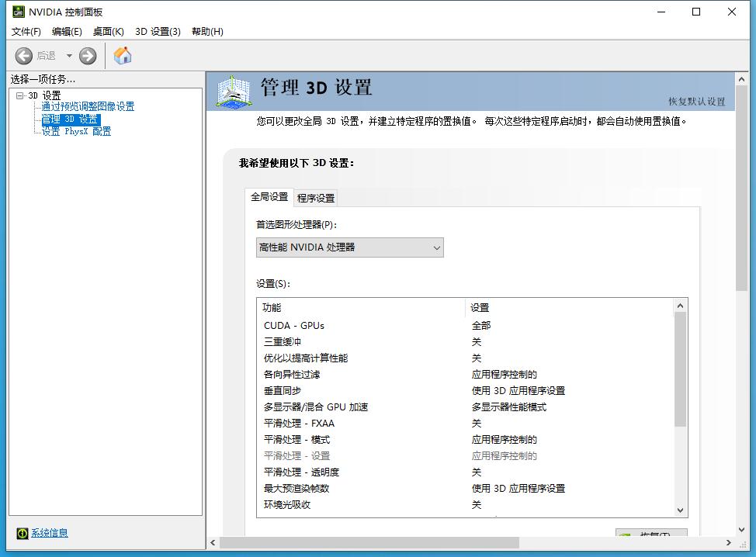This screenshot has height=557, width=756.
Task: Open the 文件(F) menu
Action: (26, 32)
